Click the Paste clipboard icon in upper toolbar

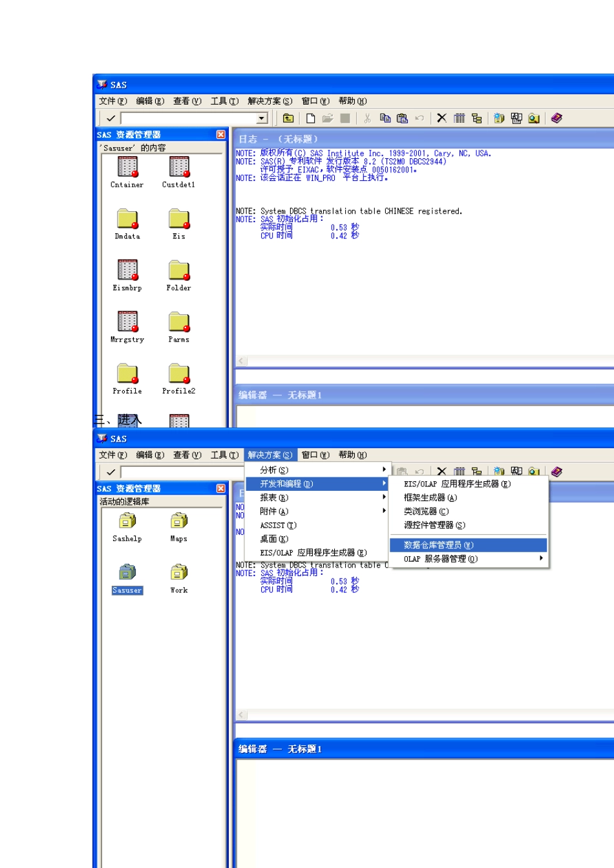(x=402, y=118)
